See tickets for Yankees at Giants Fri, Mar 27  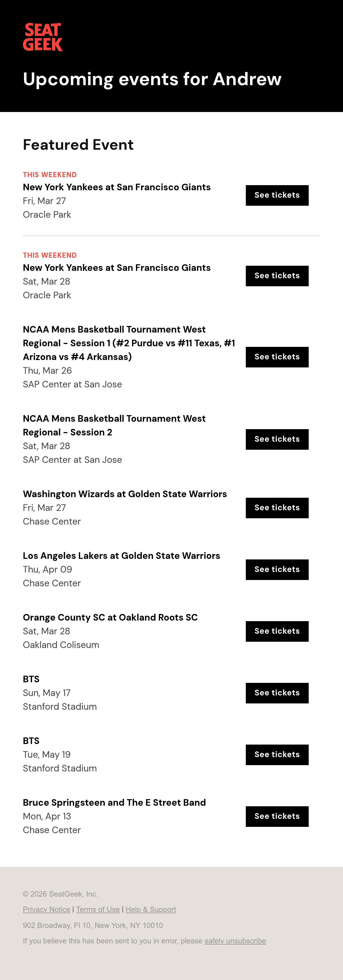pyautogui.click(x=277, y=195)
